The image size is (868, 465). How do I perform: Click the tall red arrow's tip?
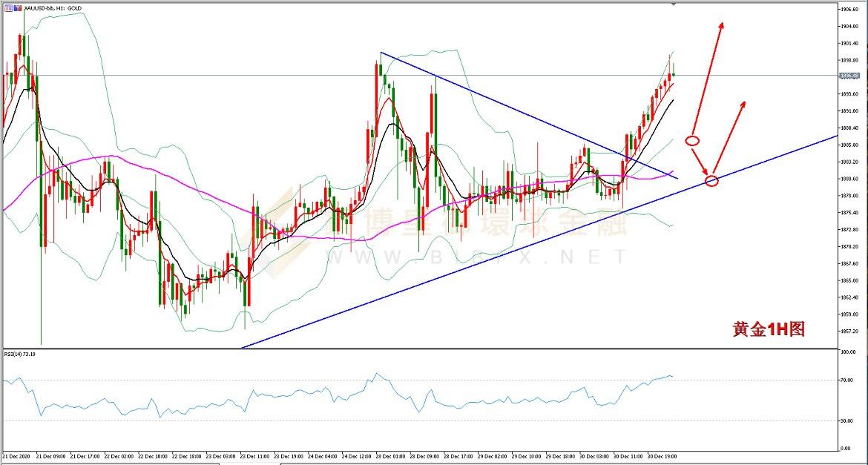[x=722, y=24]
